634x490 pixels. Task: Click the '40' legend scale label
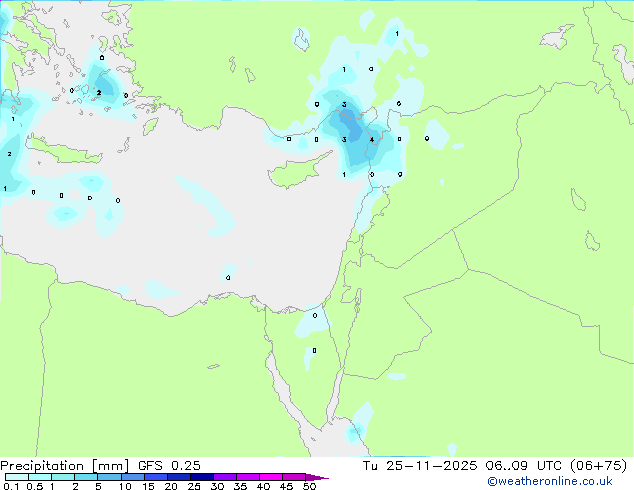(x=263, y=486)
